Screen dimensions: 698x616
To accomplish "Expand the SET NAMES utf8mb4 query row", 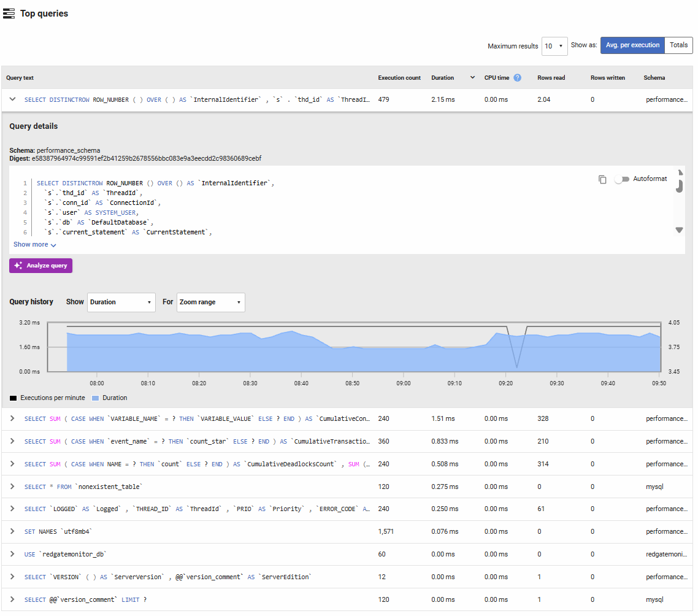I will (x=12, y=531).
